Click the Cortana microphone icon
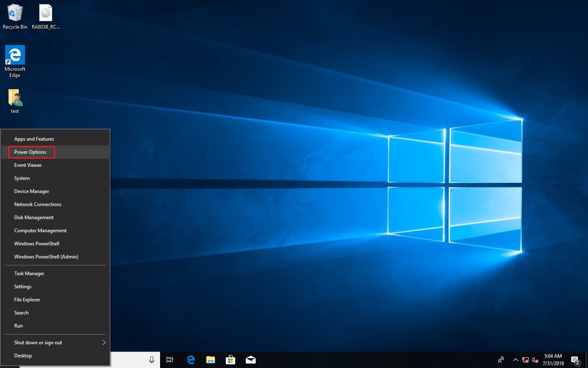 (151, 360)
